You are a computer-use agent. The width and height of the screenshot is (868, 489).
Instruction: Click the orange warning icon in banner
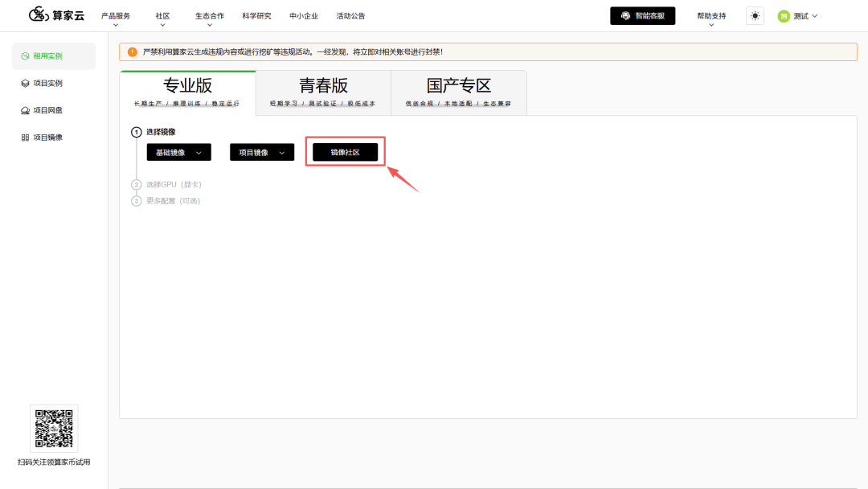[x=133, y=52]
